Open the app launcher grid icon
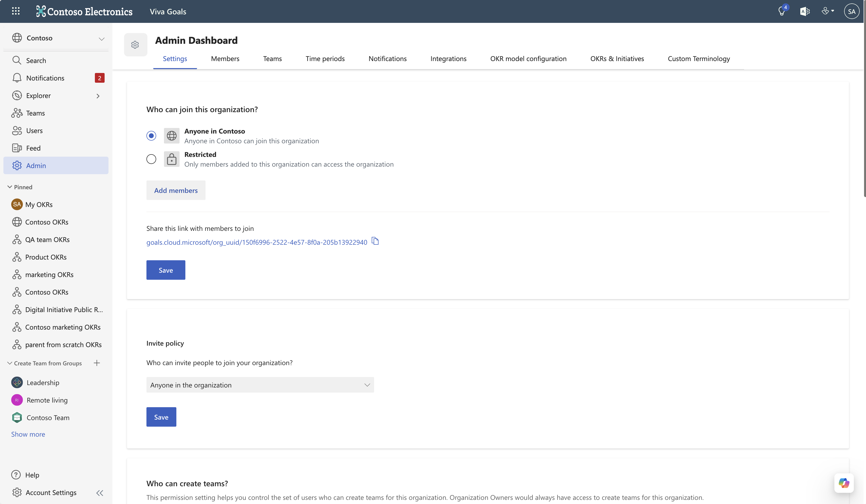 point(16,11)
